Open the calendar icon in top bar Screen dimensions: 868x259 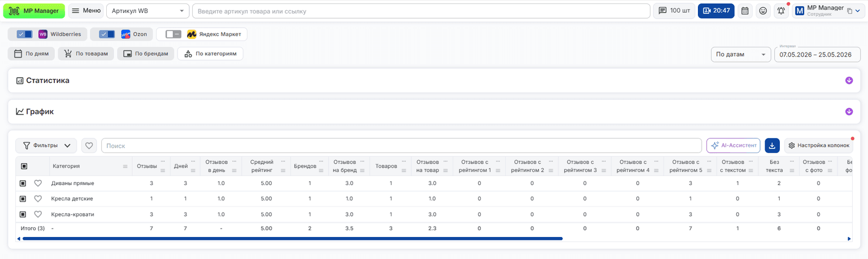point(745,11)
